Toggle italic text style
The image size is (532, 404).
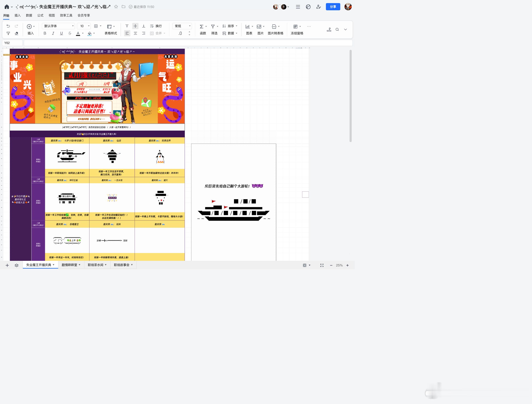[x=53, y=33]
